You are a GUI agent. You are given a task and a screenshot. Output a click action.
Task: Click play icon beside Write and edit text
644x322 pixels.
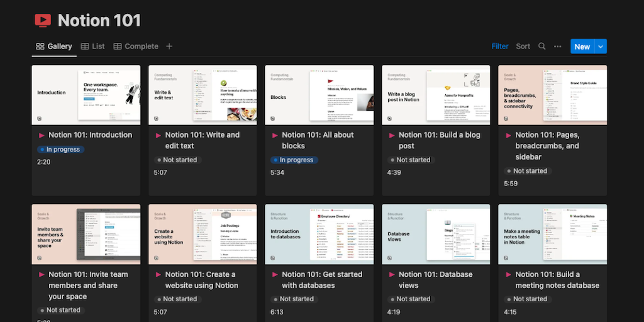pyautogui.click(x=158, y=135)
